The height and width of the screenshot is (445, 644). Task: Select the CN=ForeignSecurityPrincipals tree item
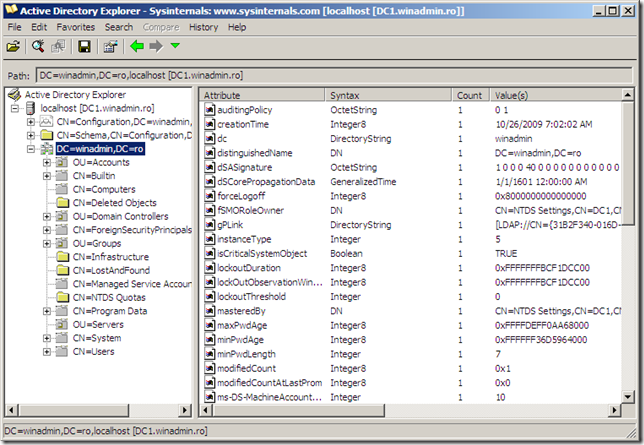[132, 230]
